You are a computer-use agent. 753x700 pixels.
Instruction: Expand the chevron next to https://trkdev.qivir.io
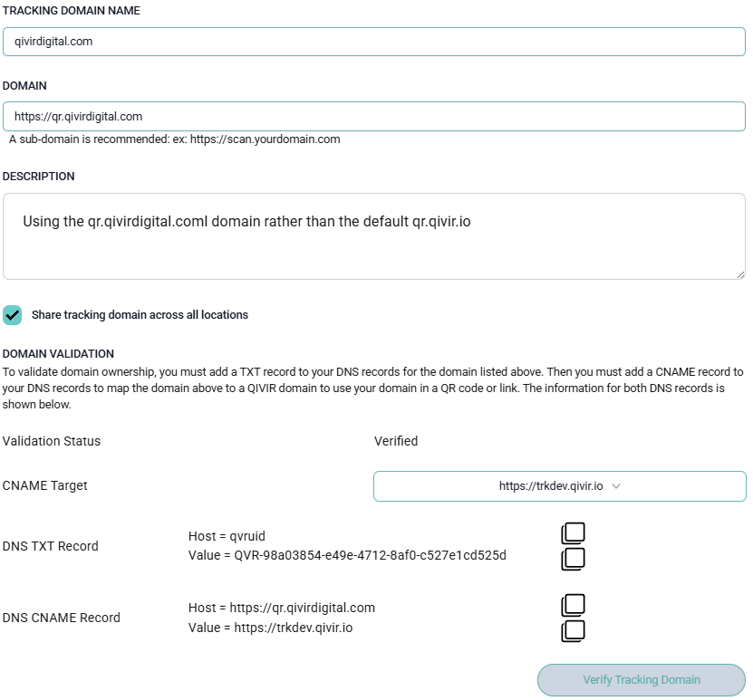[x=616, y=486]
